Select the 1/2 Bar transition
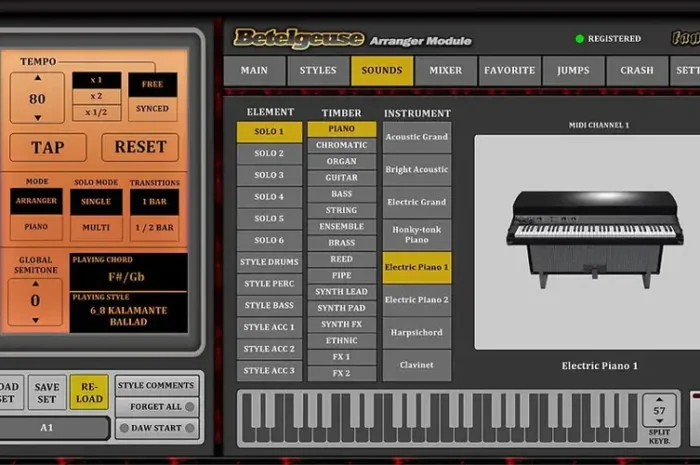Image resolution: width=700 pixels, height=465 pixels. (x=155, y=228)
